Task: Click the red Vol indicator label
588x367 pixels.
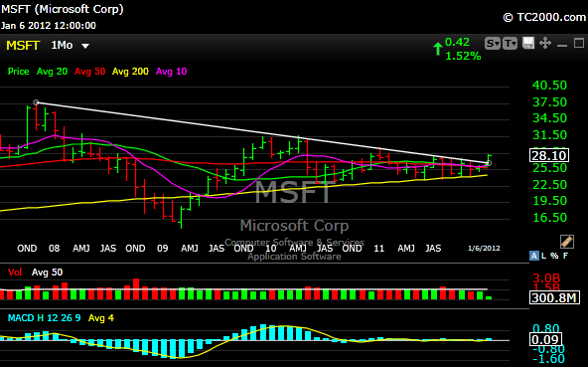Action: pyautogui.click(x=15, y=273)
